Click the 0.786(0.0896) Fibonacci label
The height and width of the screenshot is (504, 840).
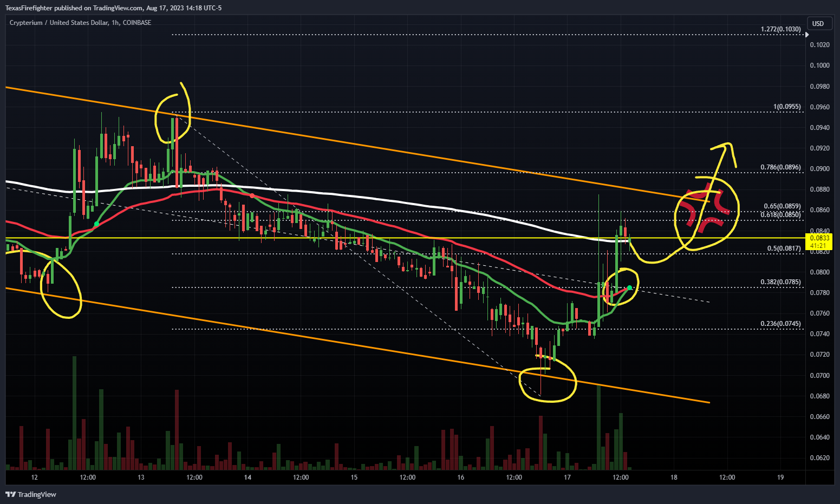(780, 167)
